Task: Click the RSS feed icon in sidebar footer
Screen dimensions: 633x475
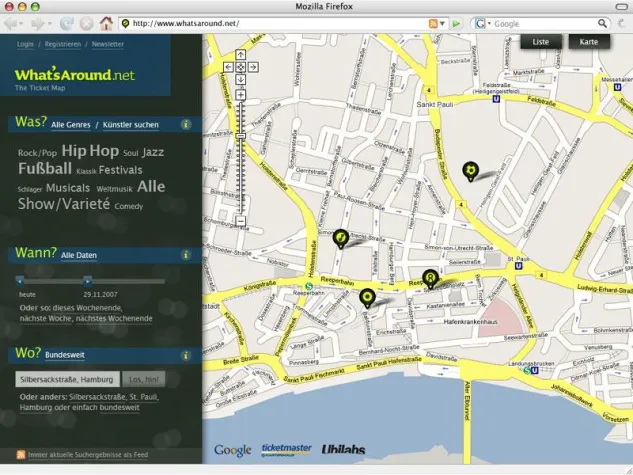Action: (20, 455)
